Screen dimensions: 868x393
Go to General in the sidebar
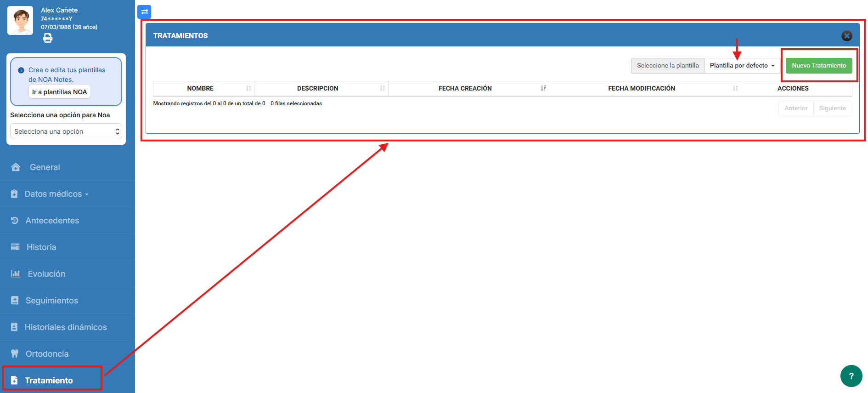(x=45, y=167)
